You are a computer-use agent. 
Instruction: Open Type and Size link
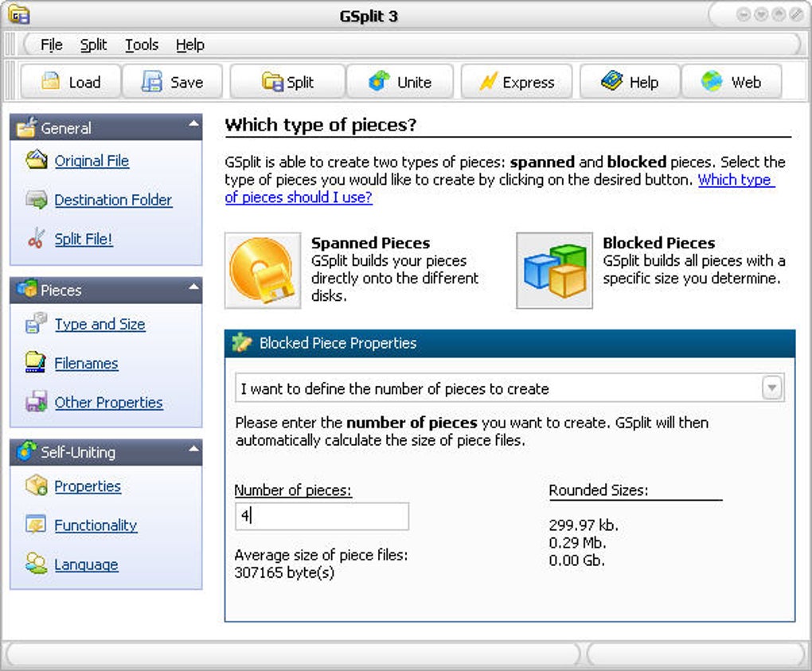pos(100,324)
